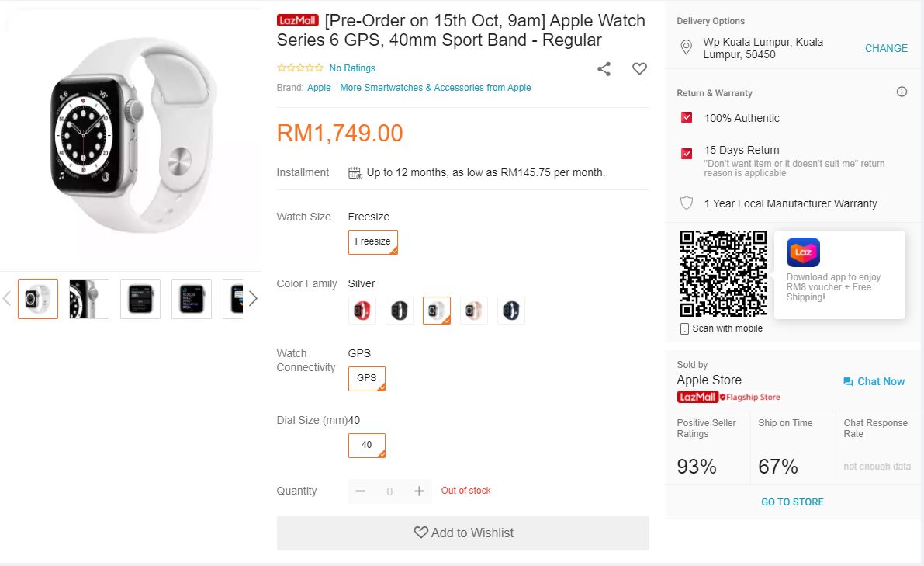924x566 pixels.
Task: Toggle the 100% Authentic checkbox
Action: (x=687, y=118)
